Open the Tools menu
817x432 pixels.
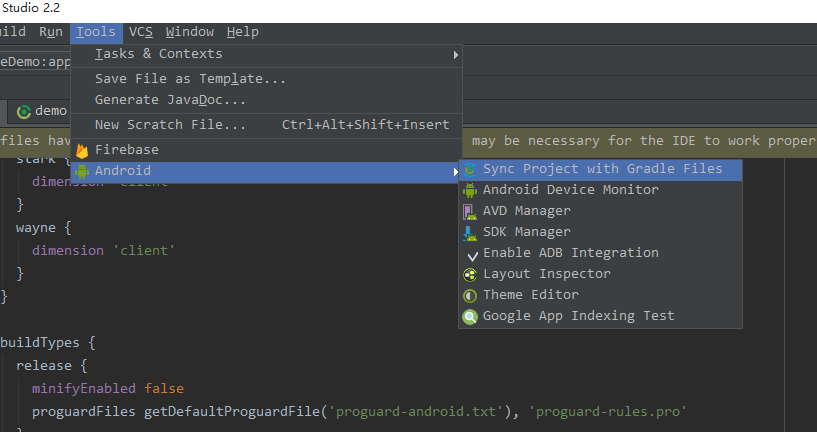click(x=96, y=32)
